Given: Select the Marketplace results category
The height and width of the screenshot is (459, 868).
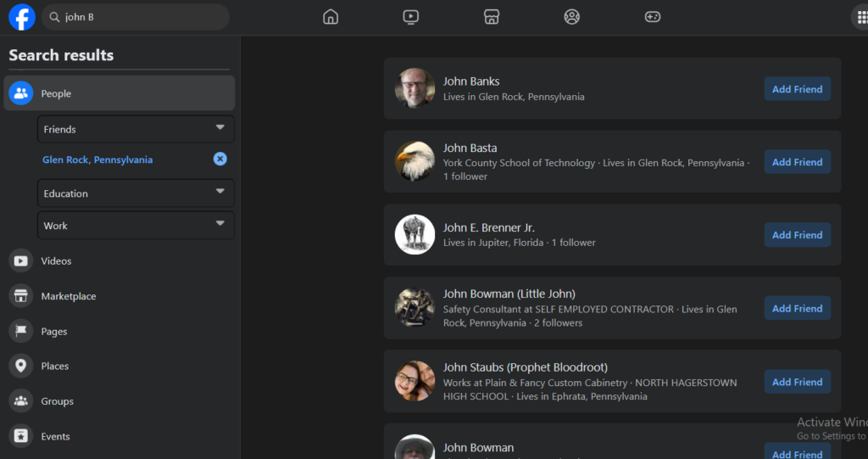Looking at the screenshot, I should coord(120,296).
